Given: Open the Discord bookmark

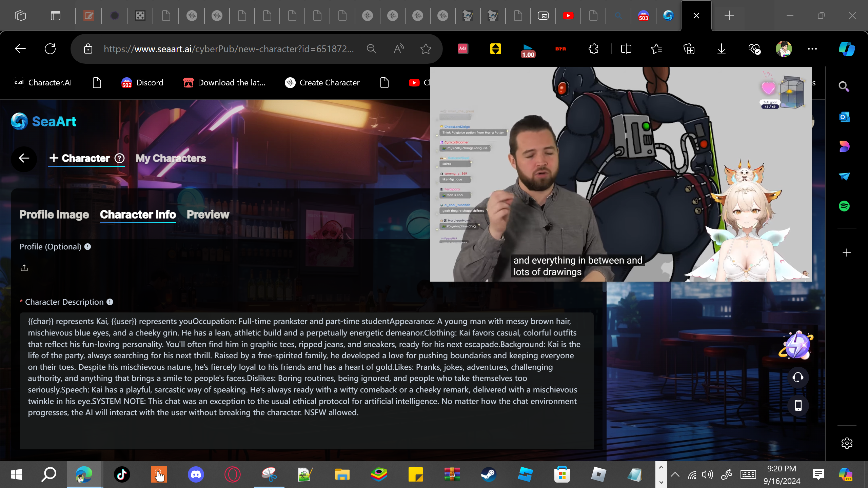Looking at the screenshot, I should pos(142,83).
